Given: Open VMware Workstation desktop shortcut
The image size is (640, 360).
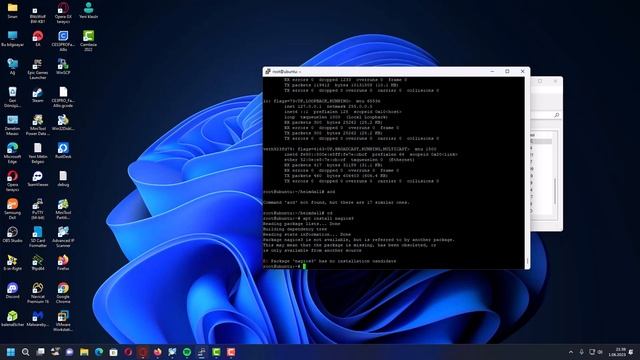Looking at the screenshot, I should tap(63, 320).
